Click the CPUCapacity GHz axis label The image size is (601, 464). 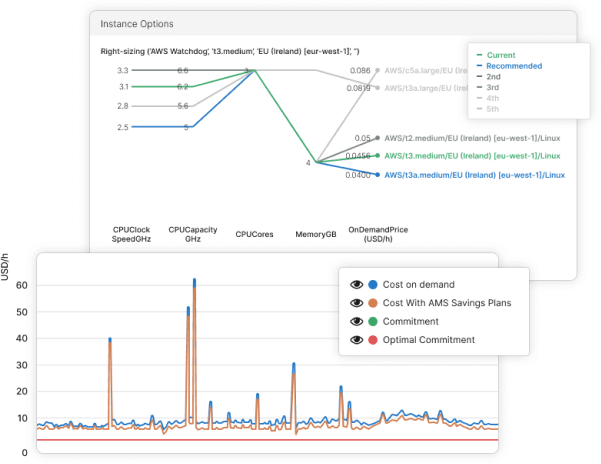(x=185, y=234)
